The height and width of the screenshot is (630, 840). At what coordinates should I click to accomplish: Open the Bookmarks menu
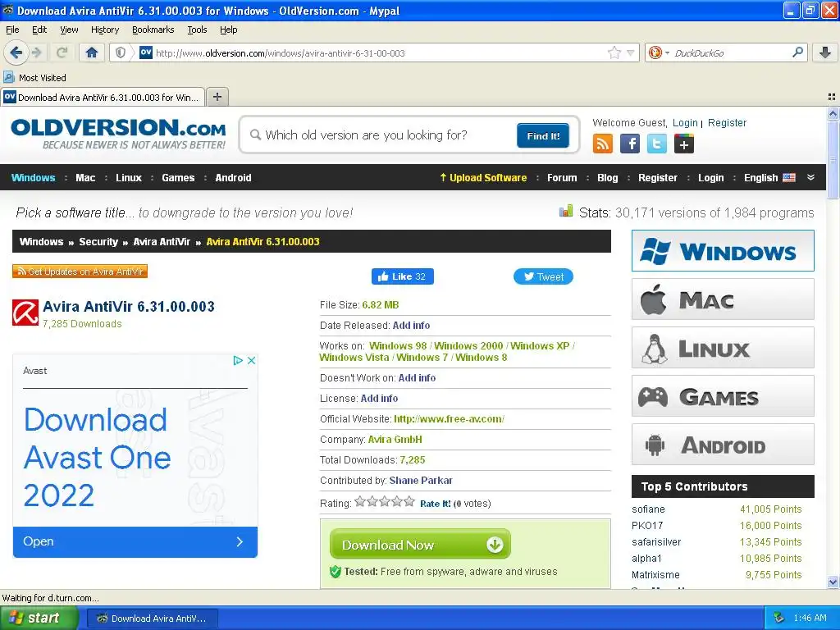click(153, 30)
